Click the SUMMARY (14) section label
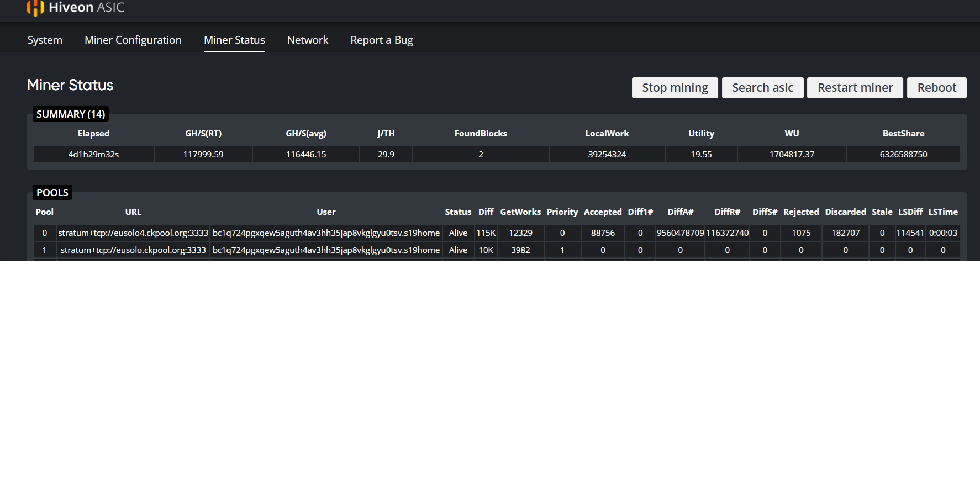This screenshot has height=500, width=980. click(x=71, y=114)
